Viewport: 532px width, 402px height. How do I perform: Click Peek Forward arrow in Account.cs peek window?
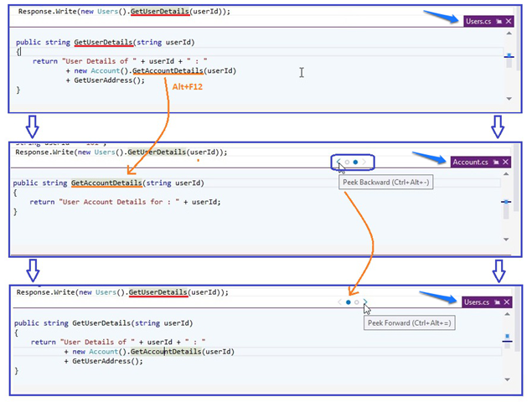(364, 162)
